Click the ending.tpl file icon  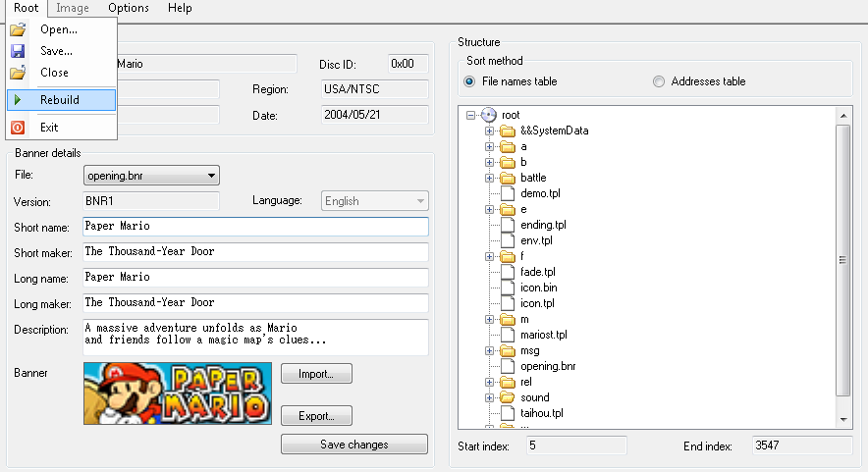pos(508,225)
